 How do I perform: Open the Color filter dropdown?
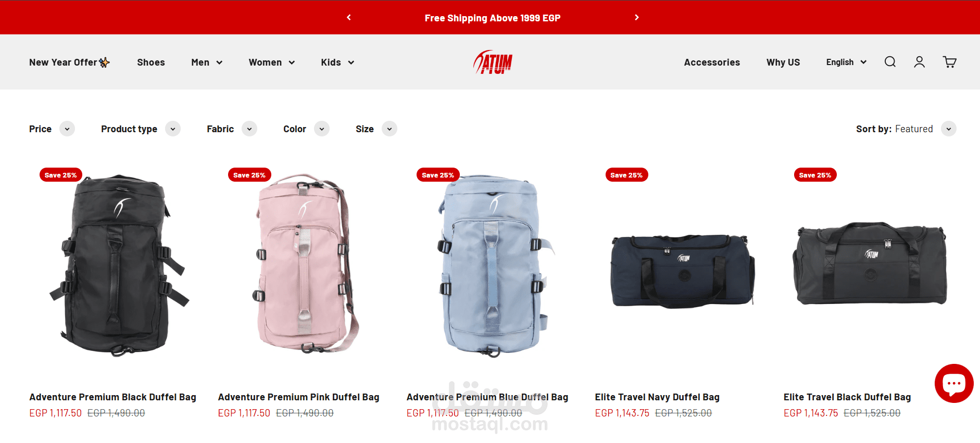306,129
